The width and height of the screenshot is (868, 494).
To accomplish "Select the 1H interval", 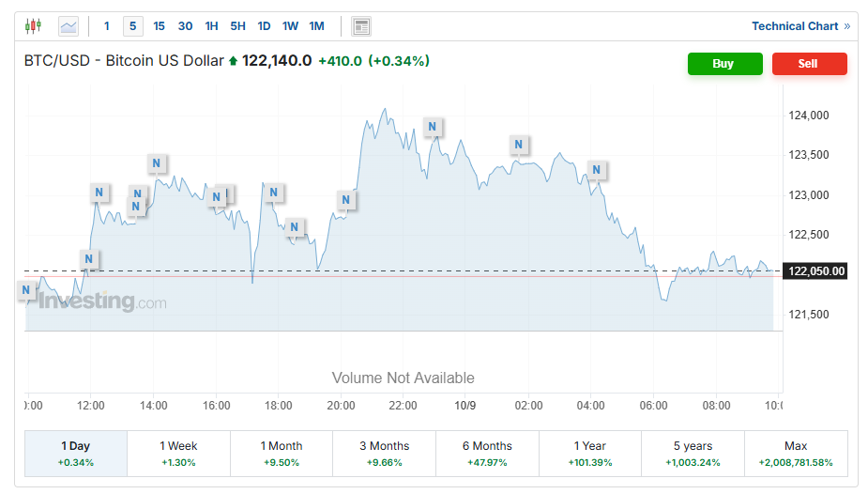I will coord(211,26).
